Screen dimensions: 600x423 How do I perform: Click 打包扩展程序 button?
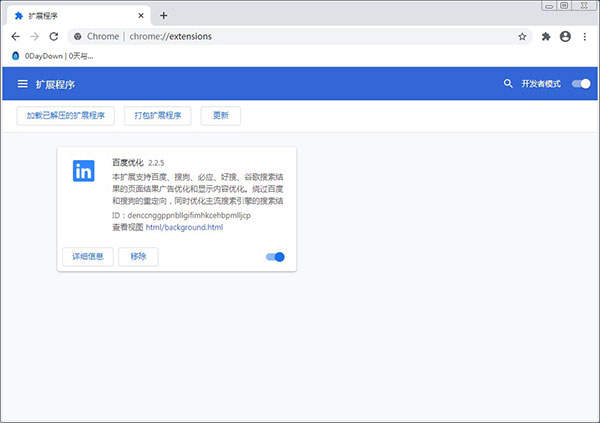click(x=158, y=116)
